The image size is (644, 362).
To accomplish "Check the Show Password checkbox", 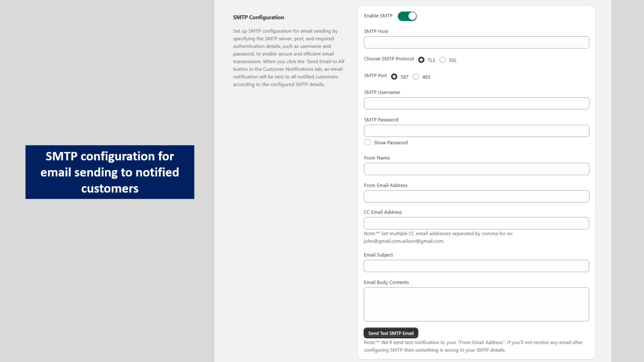I will [x=367, y=142].
